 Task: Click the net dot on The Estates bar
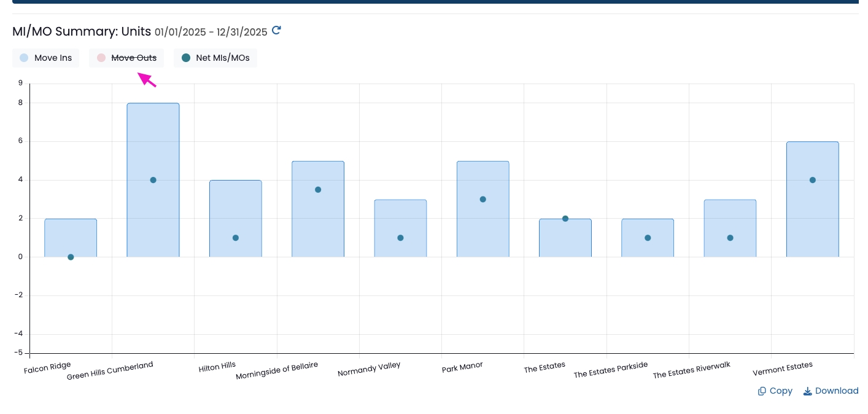tap(565, 219)
